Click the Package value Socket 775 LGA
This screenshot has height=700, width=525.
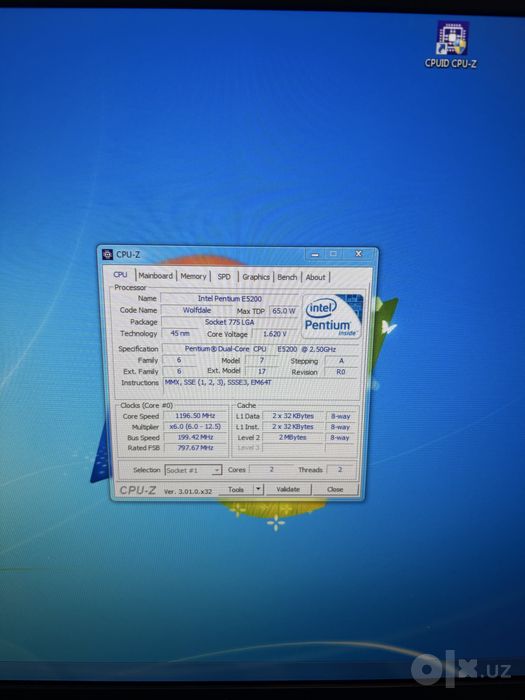point(229,322)
